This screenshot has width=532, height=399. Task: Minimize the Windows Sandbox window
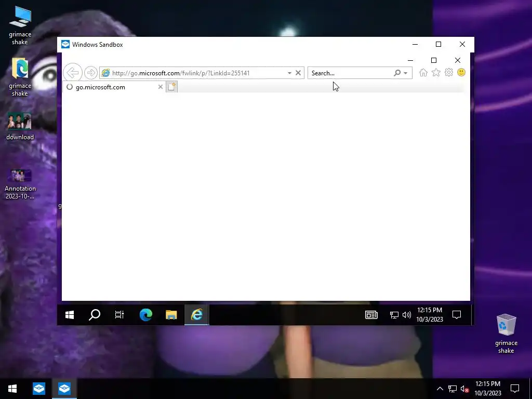(x=415, y=45)
